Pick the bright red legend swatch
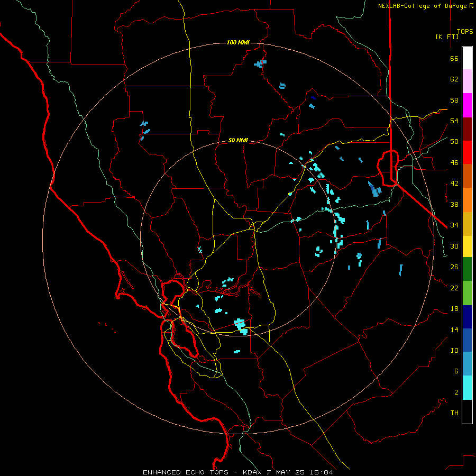Viewport: 476px width, 476px height. [467, 152]
